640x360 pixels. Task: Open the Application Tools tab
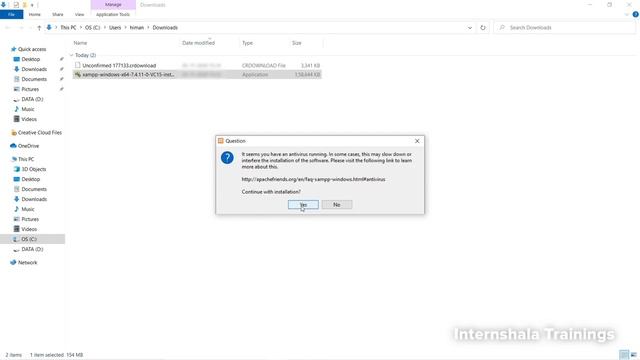pyautogui.click(x=113, y=14)
